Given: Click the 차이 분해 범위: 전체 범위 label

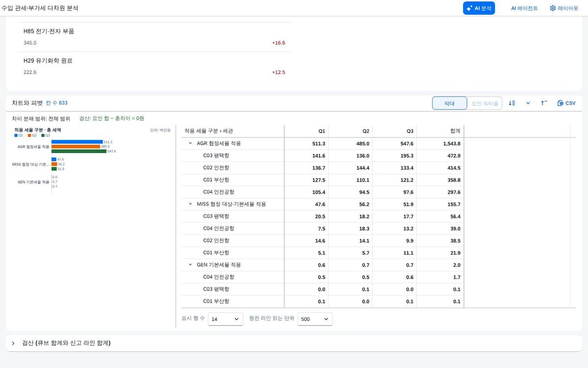Looking at the screenshot, I should point(41,118).
